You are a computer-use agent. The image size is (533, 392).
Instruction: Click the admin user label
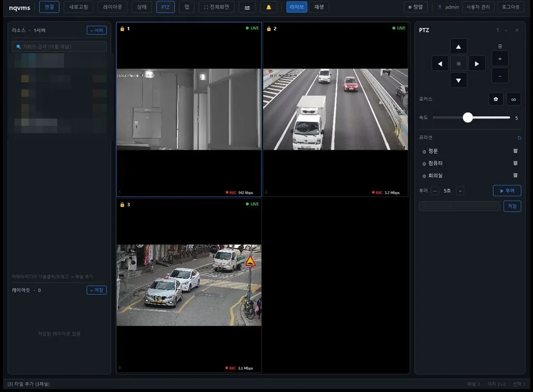(x=452, y=7)
